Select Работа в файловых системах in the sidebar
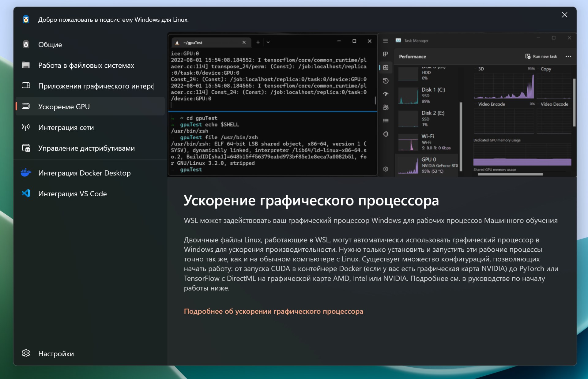Viewport: 588px width, 379px height. 86,66
